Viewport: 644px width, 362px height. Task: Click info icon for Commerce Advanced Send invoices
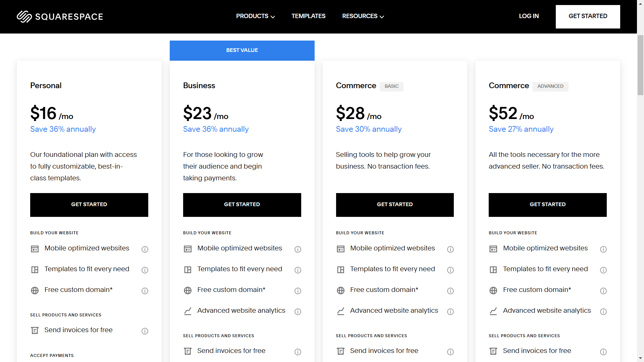[x=603, y=352]
